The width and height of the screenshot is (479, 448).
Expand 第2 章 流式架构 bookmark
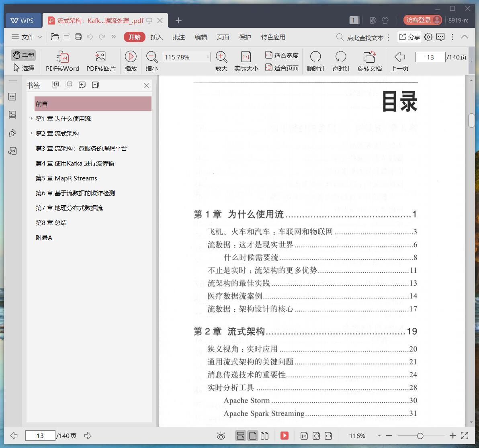(31, 133)
